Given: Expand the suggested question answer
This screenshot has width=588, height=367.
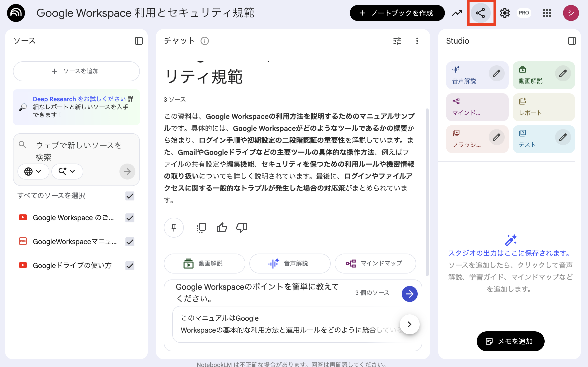Looking at the screenshot, I should (409, 324).
